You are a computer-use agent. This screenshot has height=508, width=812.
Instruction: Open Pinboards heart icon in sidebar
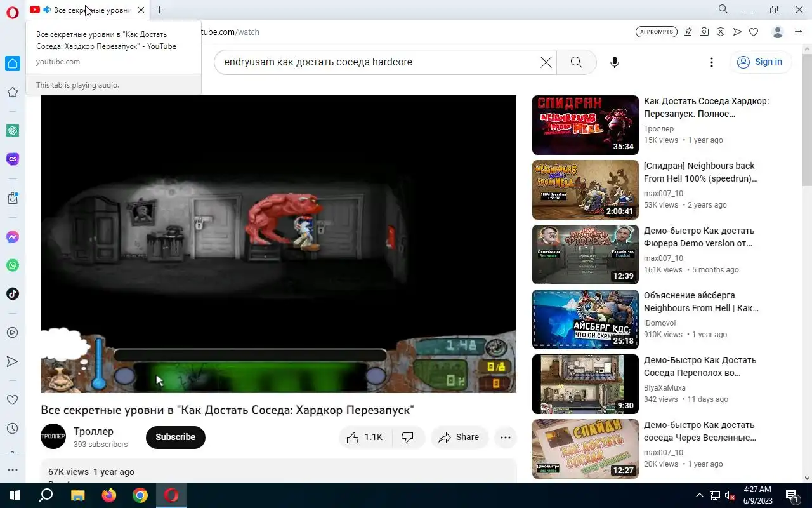coord(12,400)
